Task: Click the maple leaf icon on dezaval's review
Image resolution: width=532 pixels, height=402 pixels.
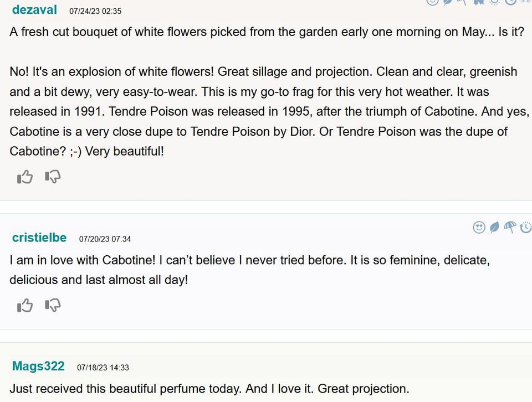Action: pos(478,2)
